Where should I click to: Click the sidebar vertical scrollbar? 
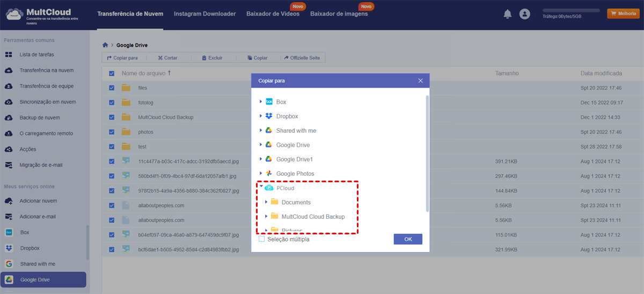click(88, 243)
